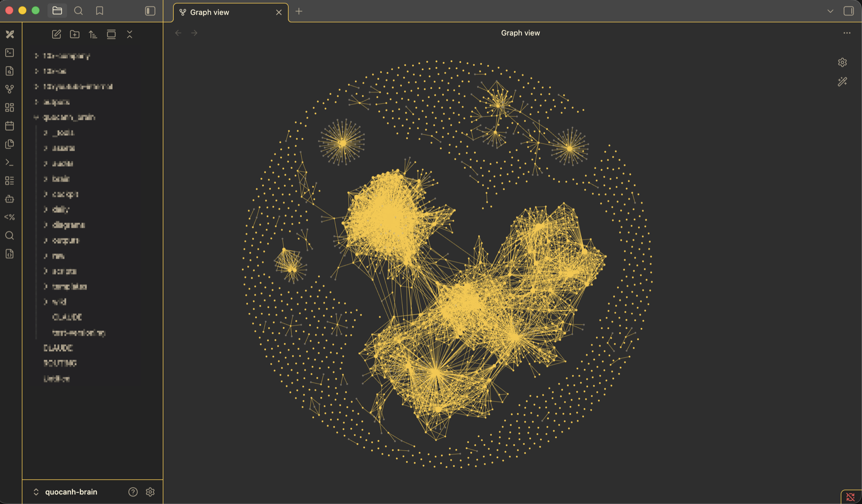Change the file explorer sort order
This screenshot has height=504, width=862.
coord(93,34)
